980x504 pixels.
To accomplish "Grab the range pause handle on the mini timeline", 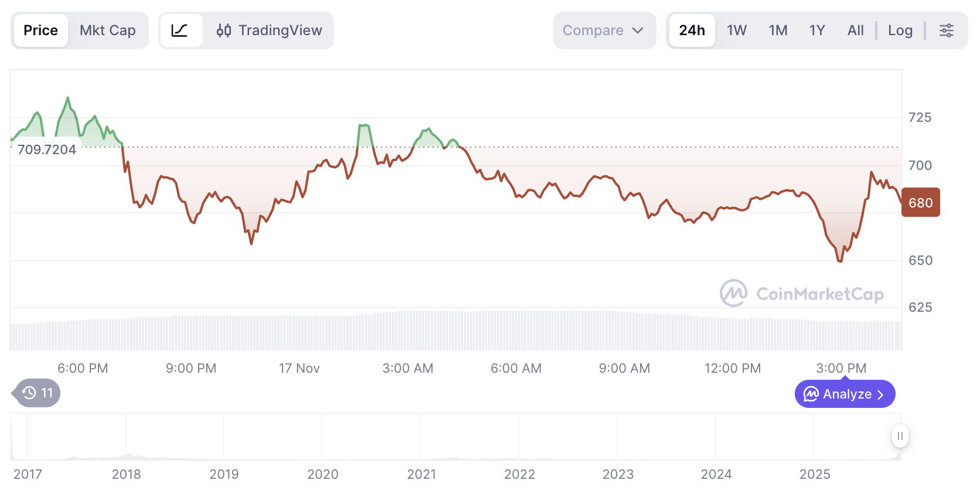I will click(900, 436).
